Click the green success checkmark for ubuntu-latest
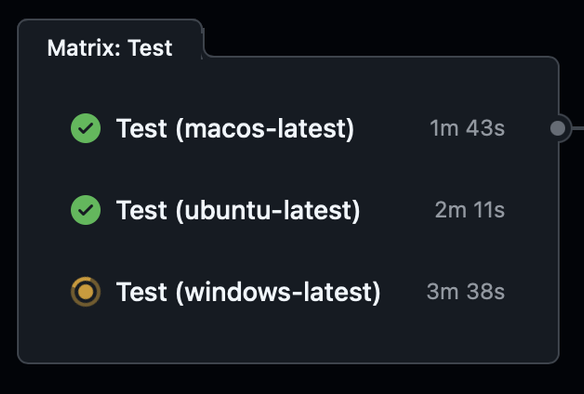The height and width of the screenshot is (394, 584). (86, 210)
